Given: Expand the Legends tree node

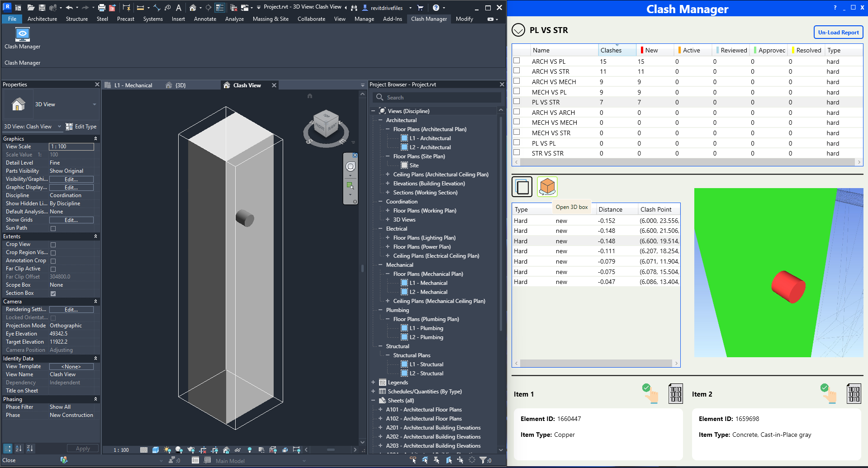Looking at the screenshot, I should point(373,383).
